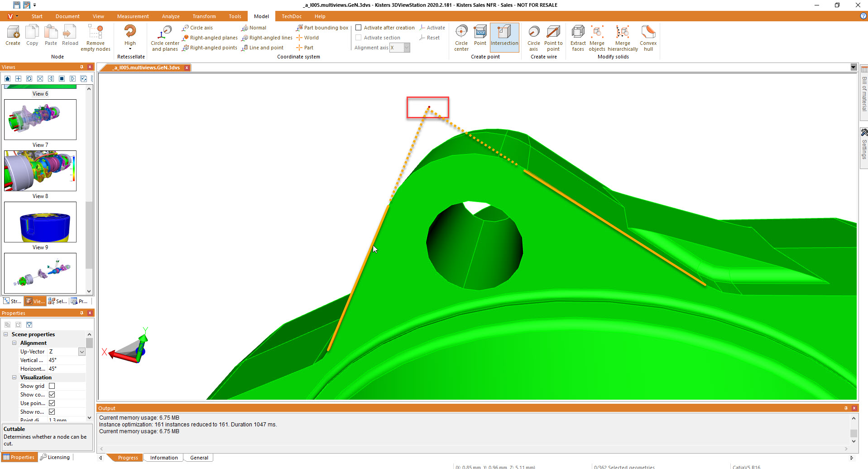Screen dimensions: 868x469
Task: Click the Reset coordinate system button
Action: pos(429,38)
